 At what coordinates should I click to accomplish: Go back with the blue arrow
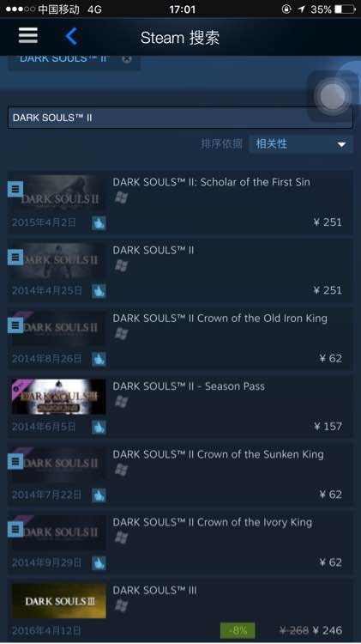pyautogui.click(x=71, y=36)
